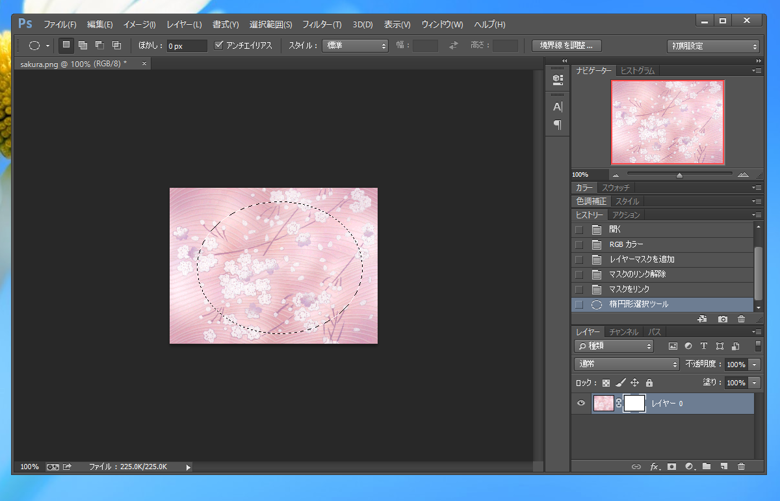The image size is (780, 501).
Task: Select the 'add to selection' mode icon
Action: pos(83,45)
